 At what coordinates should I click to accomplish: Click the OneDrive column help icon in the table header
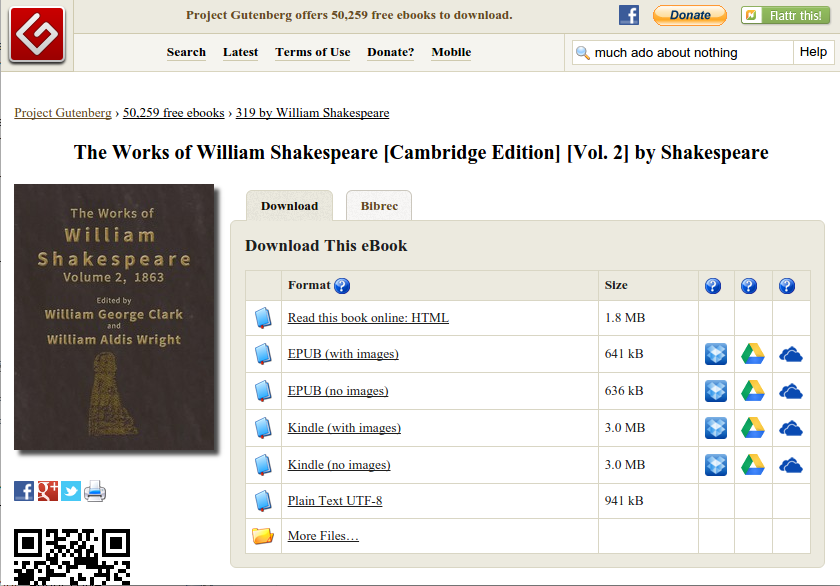point(786,286)
